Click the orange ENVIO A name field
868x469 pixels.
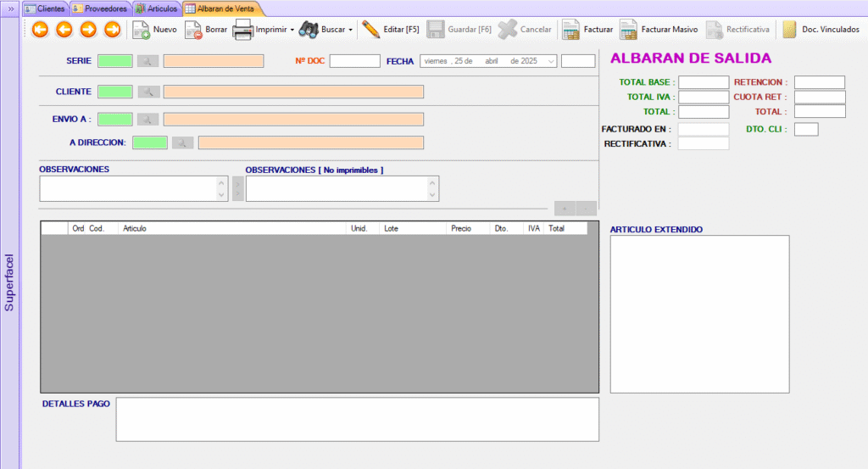point(293,119)
